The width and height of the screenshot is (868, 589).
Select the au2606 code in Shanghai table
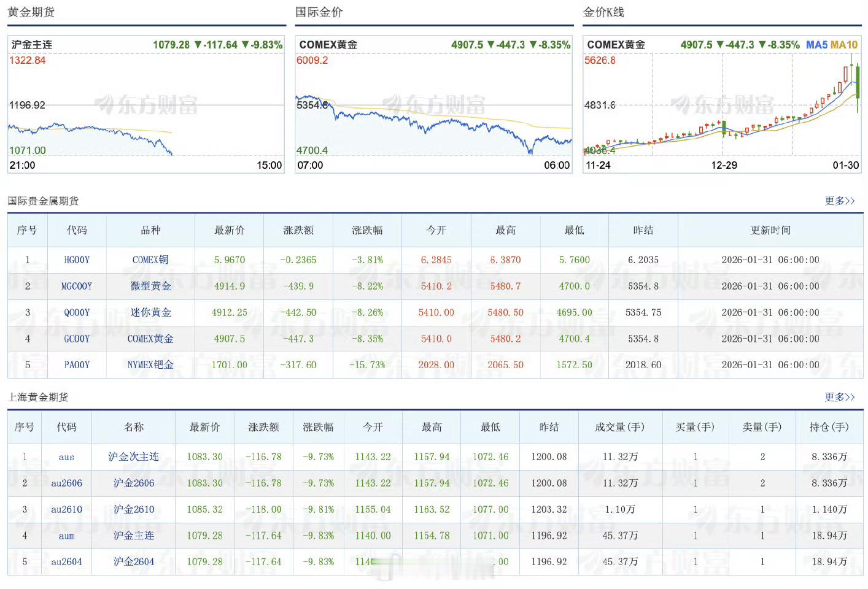66,483
